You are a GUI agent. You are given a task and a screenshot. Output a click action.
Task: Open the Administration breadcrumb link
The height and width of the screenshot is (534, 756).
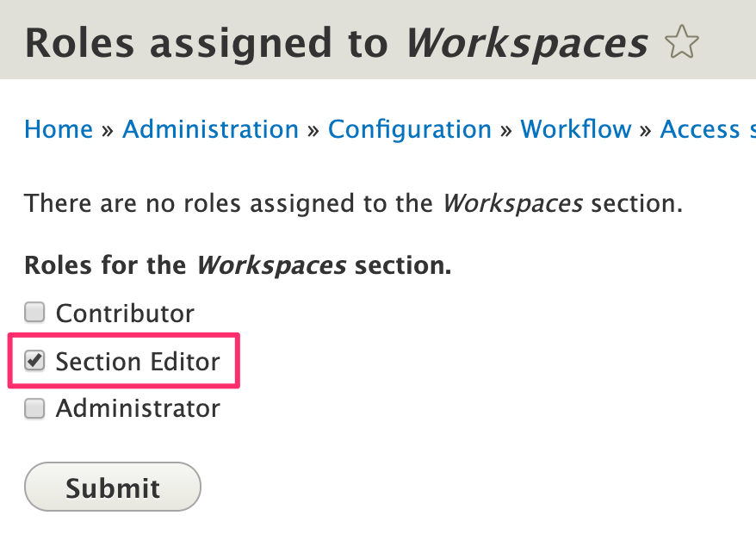210,129
